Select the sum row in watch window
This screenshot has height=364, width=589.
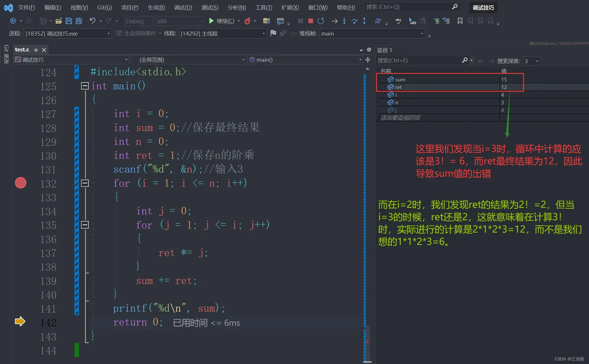(483, 79)
